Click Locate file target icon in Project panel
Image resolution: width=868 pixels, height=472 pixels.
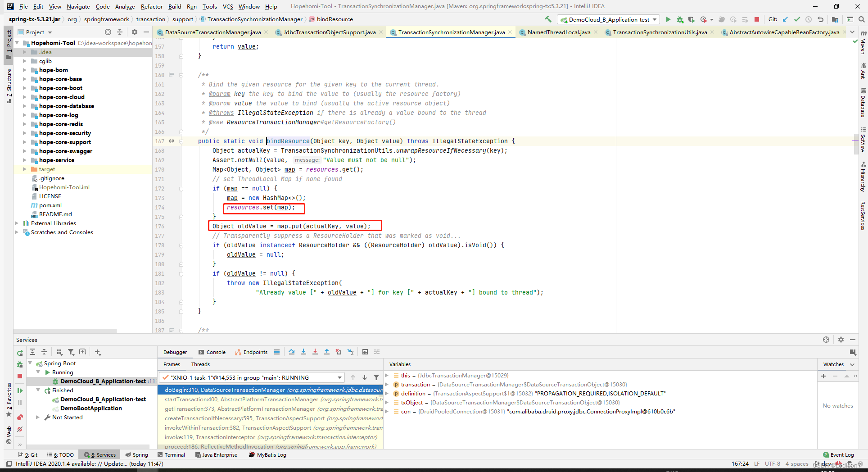(x=108, y=32)
